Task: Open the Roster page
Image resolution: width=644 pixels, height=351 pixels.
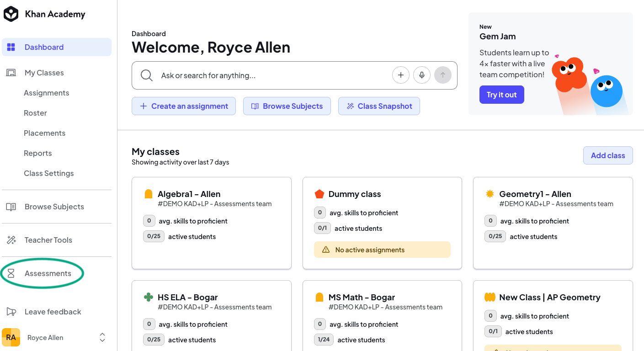Action: tap(35, 113)
